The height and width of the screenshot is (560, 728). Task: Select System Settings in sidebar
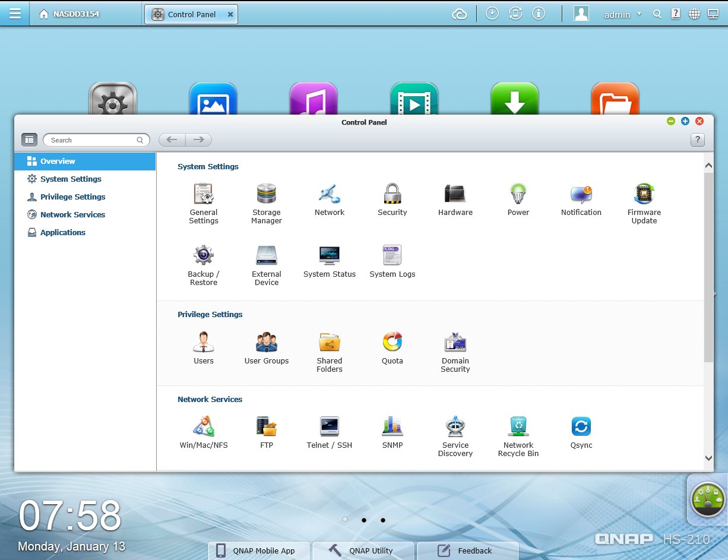point(85,179)
